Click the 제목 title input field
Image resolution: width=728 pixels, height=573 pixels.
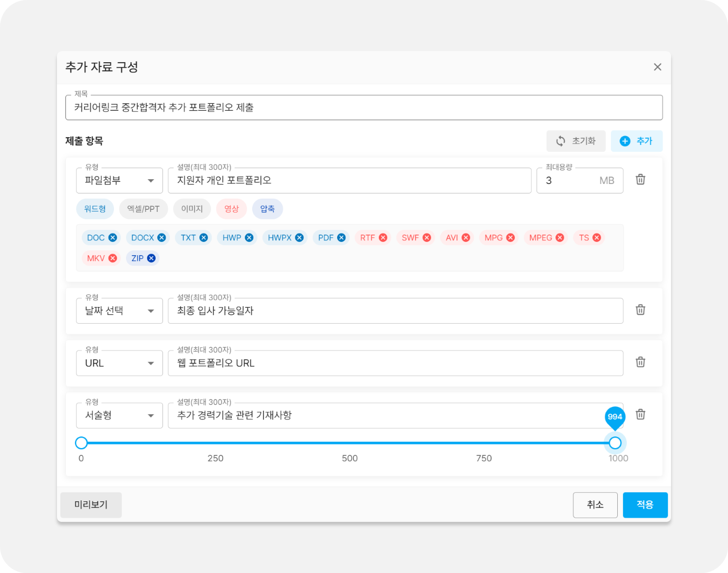[364, 108]
